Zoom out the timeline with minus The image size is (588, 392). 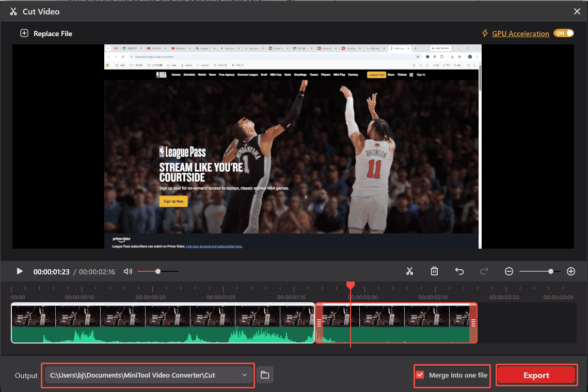click(x=509, y=271)
